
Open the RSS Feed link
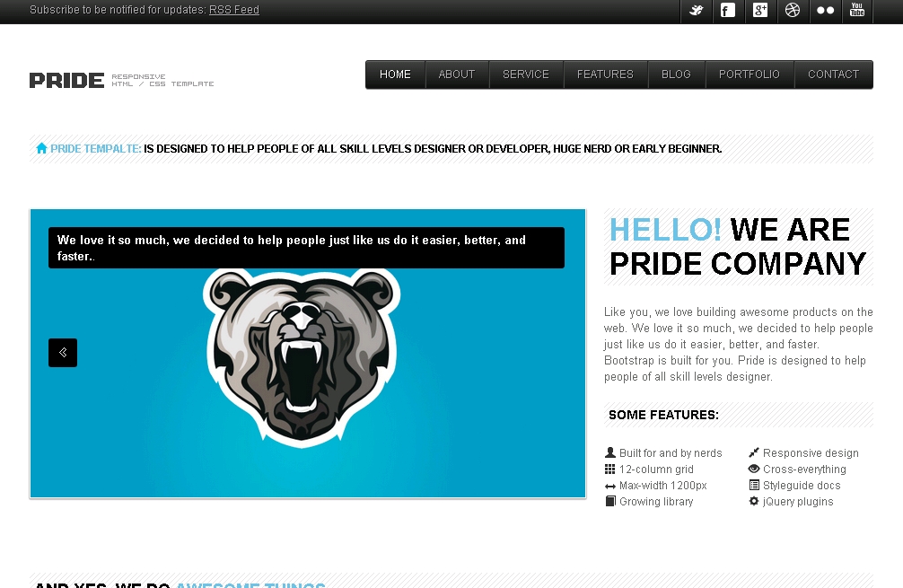click(233, 10)
